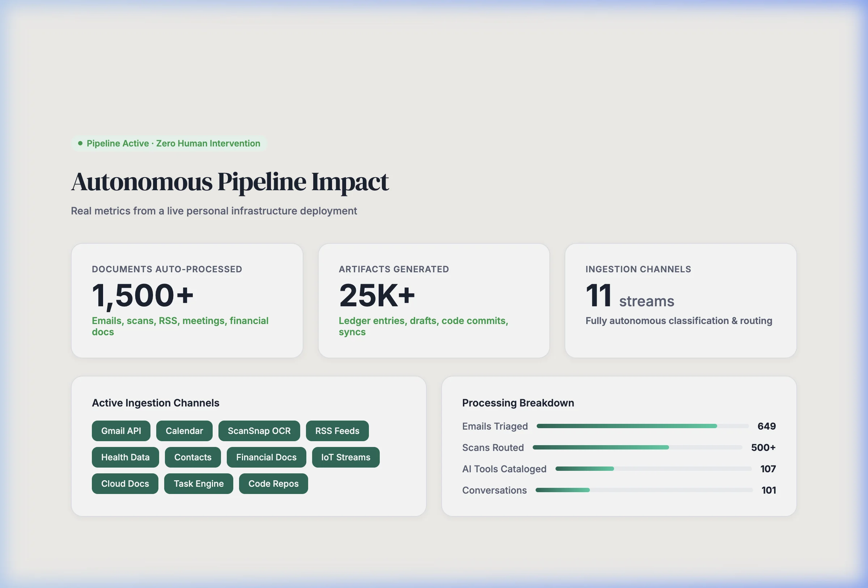Select the Calendar ingestion channel
The width and height of the screenshot is (868, 588).
pyautogui.click(x=184, y=430)
